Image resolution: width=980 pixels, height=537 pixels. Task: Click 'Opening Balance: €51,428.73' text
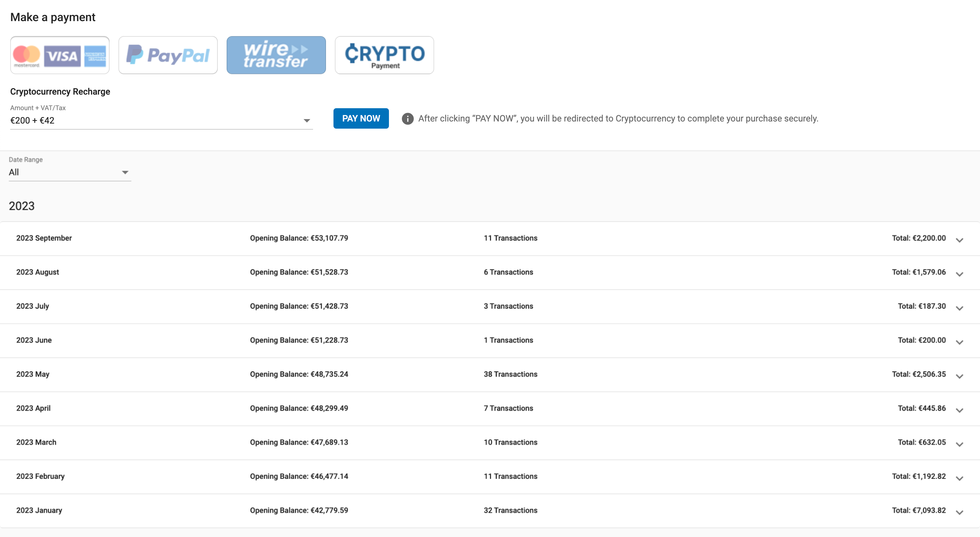[x=299, y=306]
